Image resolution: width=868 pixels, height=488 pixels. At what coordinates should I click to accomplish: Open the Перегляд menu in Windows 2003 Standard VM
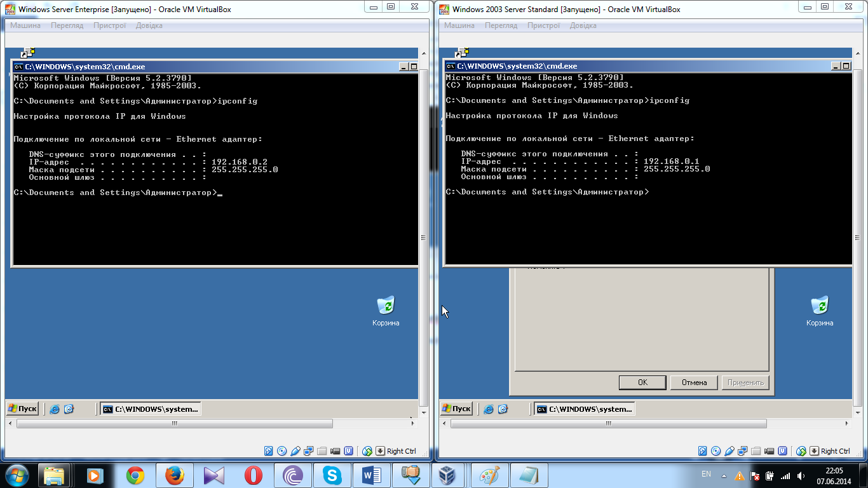click(501, 25)
